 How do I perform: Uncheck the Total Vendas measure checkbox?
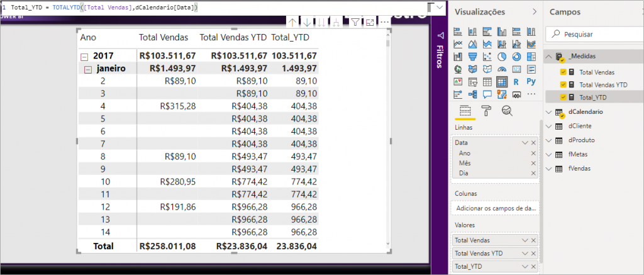563,72
